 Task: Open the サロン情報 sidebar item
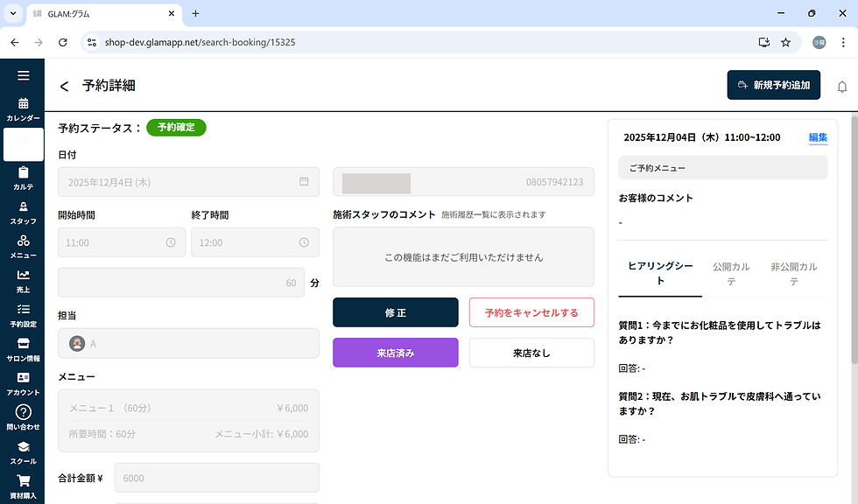[x=23, y=350]
